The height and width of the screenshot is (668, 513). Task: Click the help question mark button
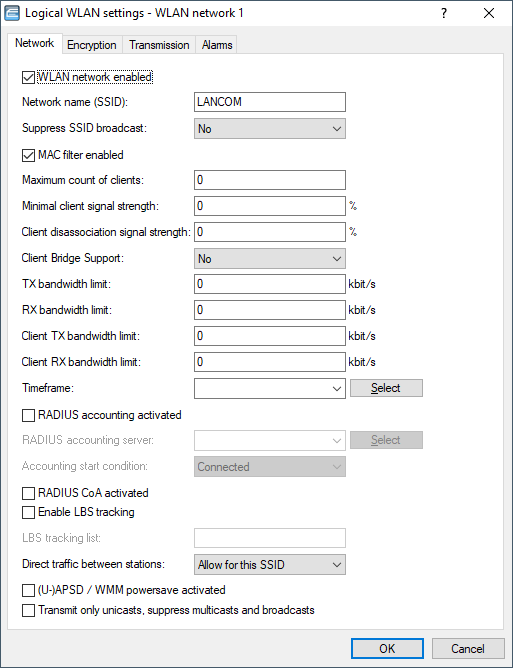(444, 13)
